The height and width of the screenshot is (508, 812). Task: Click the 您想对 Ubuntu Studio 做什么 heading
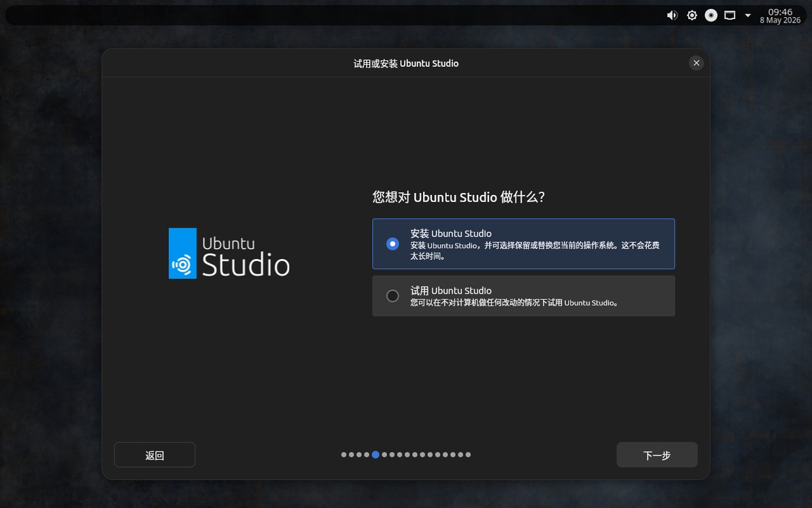pos(458,197)
